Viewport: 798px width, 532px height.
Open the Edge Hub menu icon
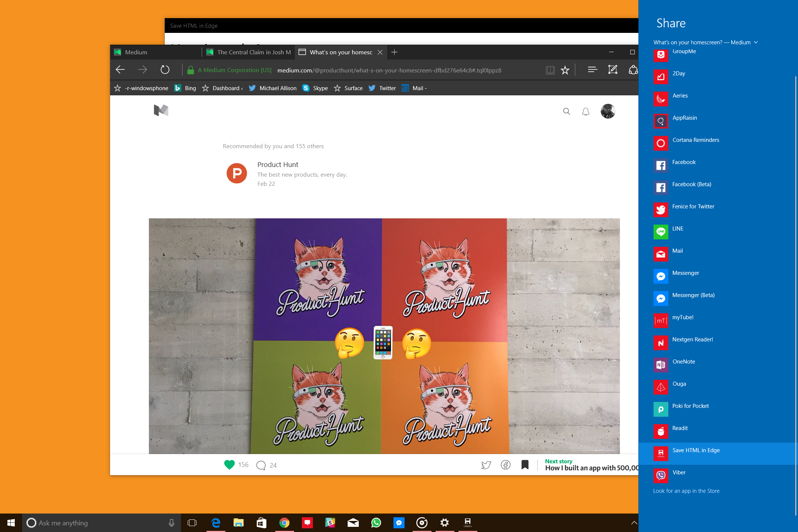592,69
